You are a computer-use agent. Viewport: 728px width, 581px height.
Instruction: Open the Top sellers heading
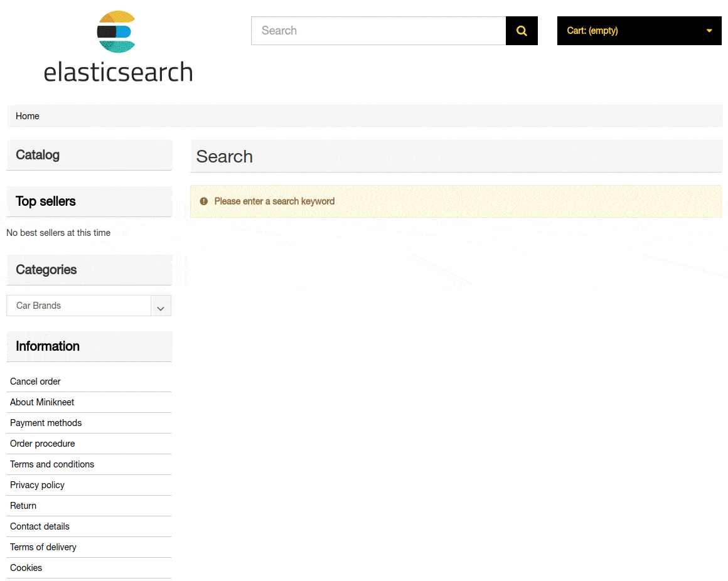pyautogui.click(x=45, y=201)
